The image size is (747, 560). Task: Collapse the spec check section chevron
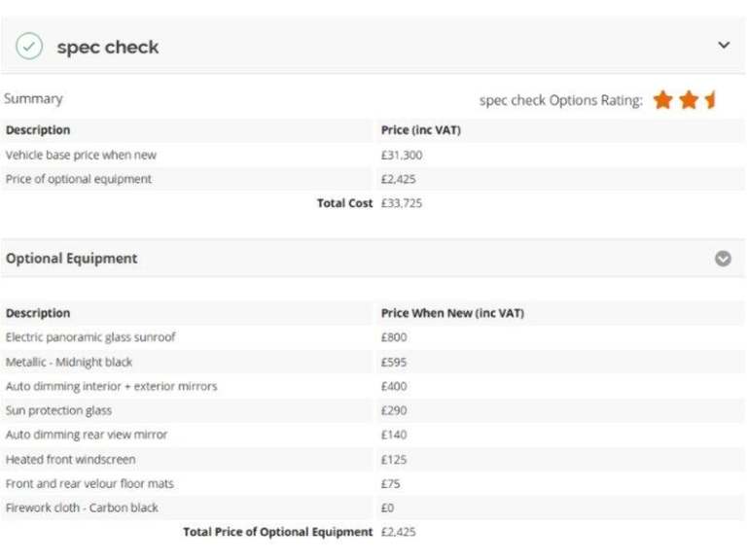click(724, 46)
